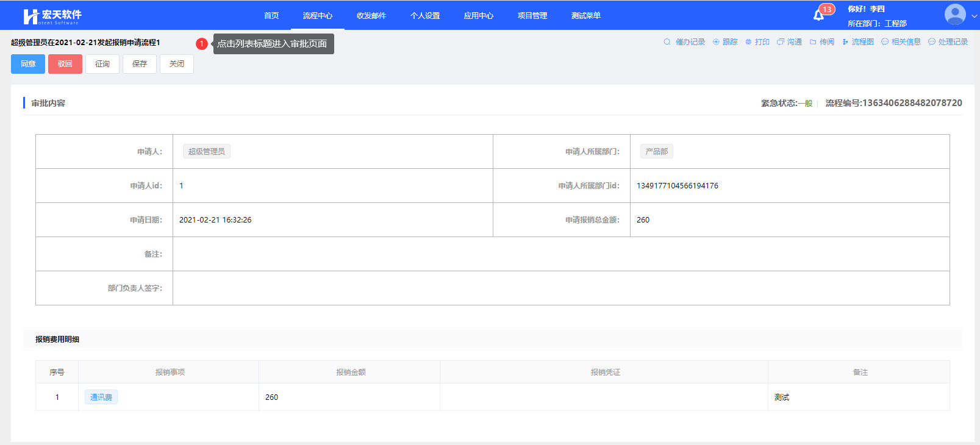Open 处理记录 processing records icon
The height and width of the screenshot is (445, 980).
click(932, 42)
